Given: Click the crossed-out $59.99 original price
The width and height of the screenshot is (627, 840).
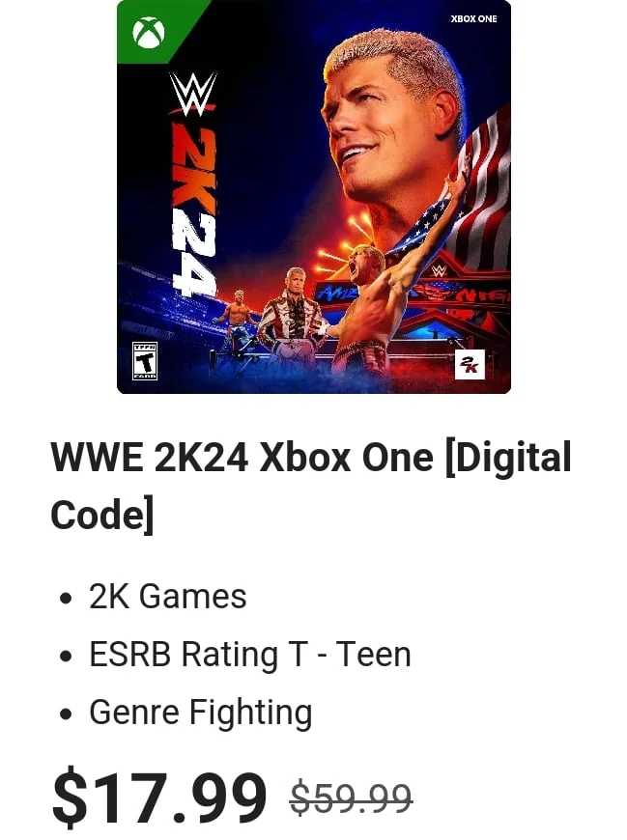Looking at the screenshot, I should (x=352, y=798).
